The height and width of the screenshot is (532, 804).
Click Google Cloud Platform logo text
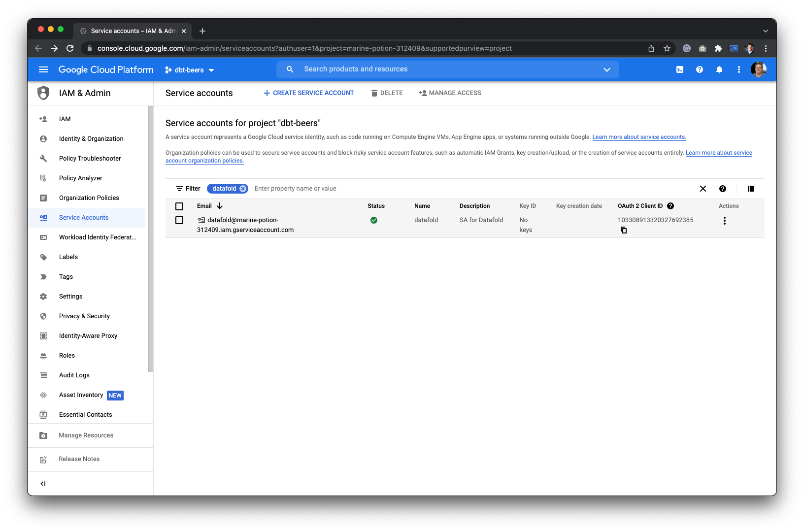pos(106,69)
